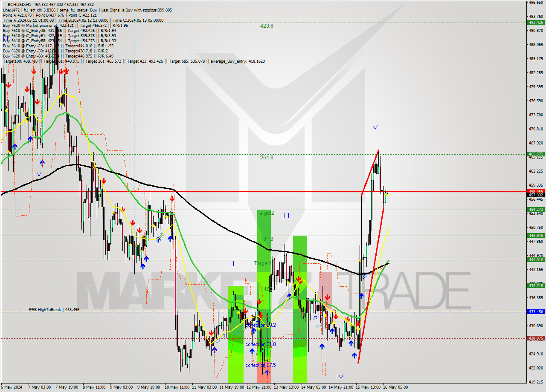The height and width of the screenshot is (392, 546).
Task: Click the green 444.016 price tag
Action: (536, 259)
